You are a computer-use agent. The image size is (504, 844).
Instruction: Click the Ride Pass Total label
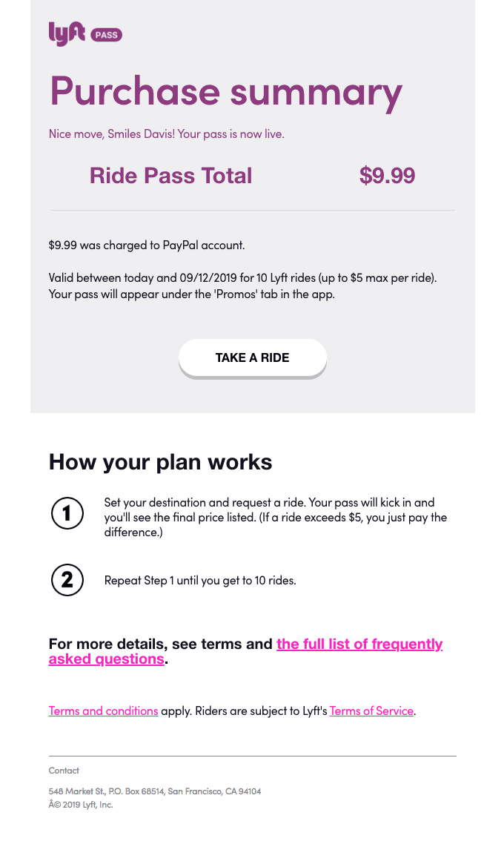[x=170, y=176]
